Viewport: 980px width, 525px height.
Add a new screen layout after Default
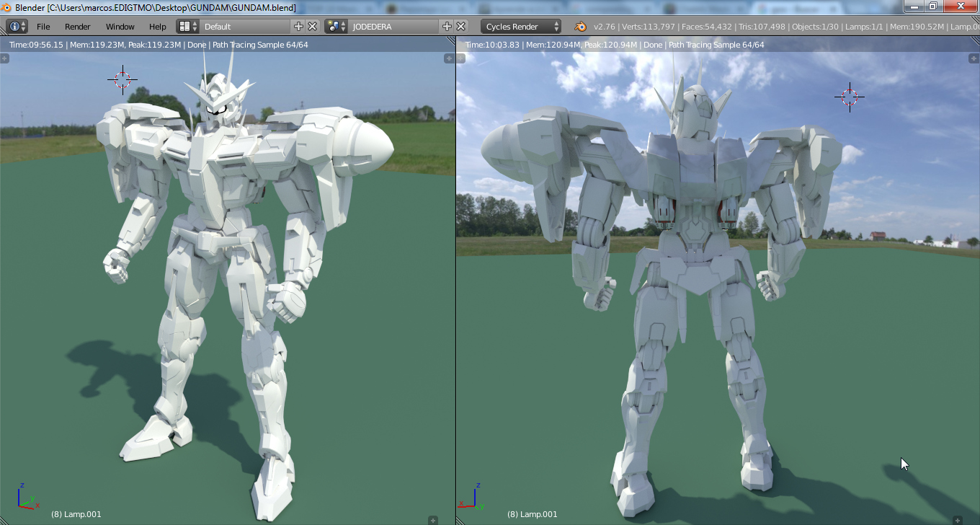click(299, 27)
